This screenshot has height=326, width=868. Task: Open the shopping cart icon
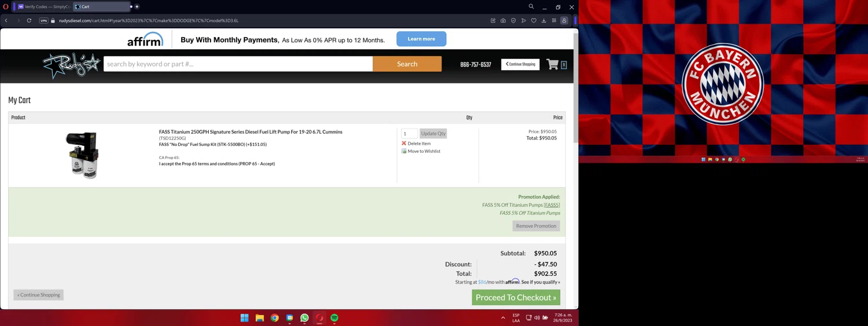tap(553, 64)
